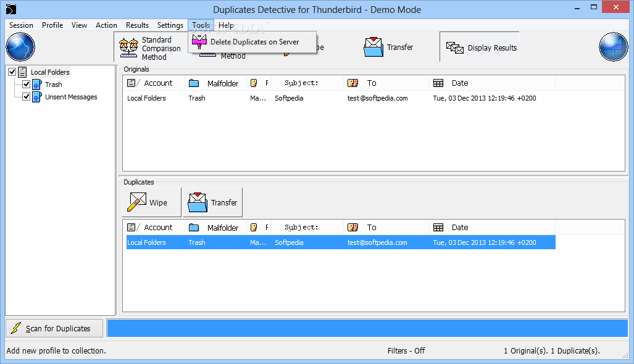Click To column icon in Originals header
The height and width of the screenshot is (364, 634).
click(353, 83)
